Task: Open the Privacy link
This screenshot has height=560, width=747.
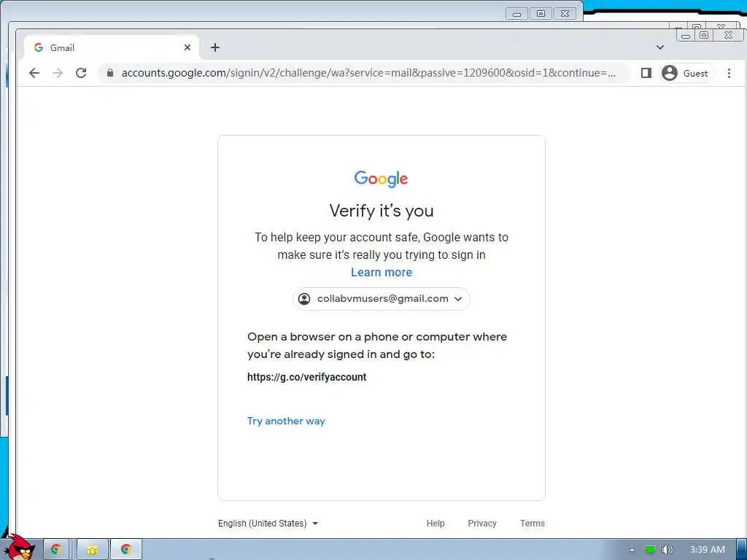Action: coord(482,524)
